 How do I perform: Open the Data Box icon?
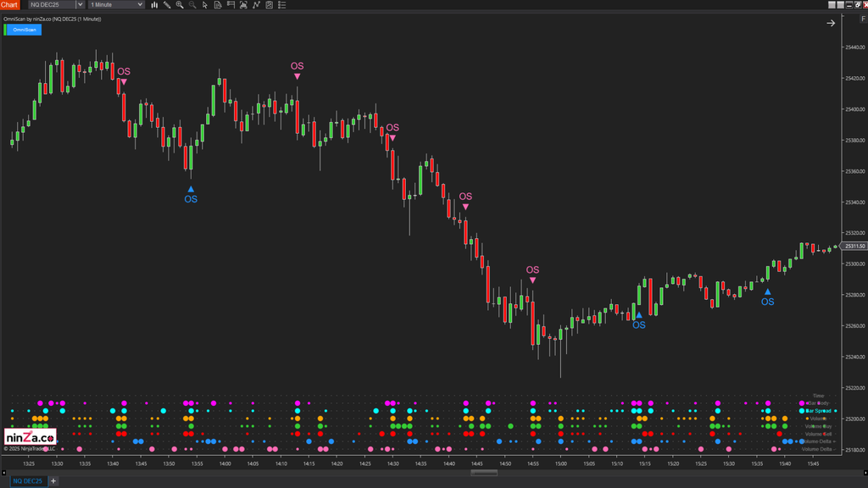click(217, 4)
